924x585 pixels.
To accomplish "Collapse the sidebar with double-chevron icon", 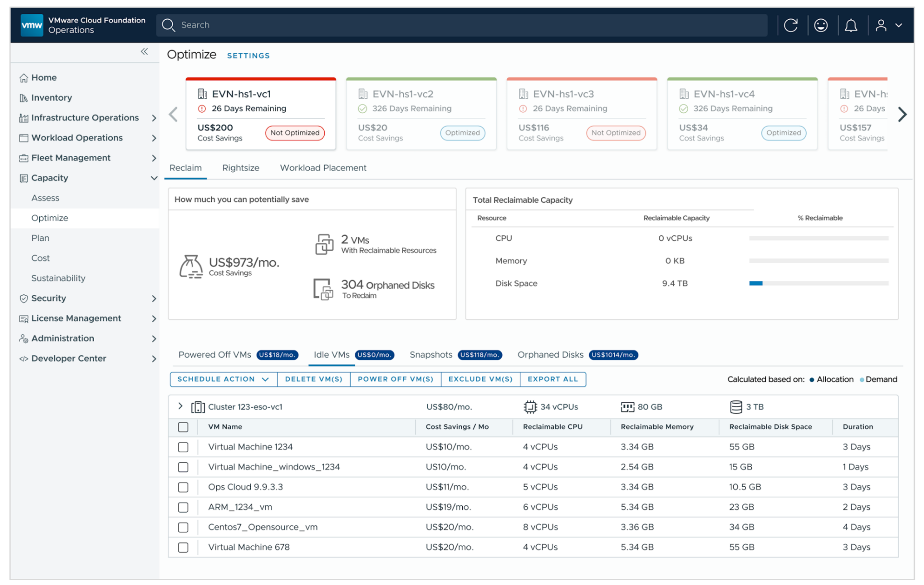I will [144, 51].
